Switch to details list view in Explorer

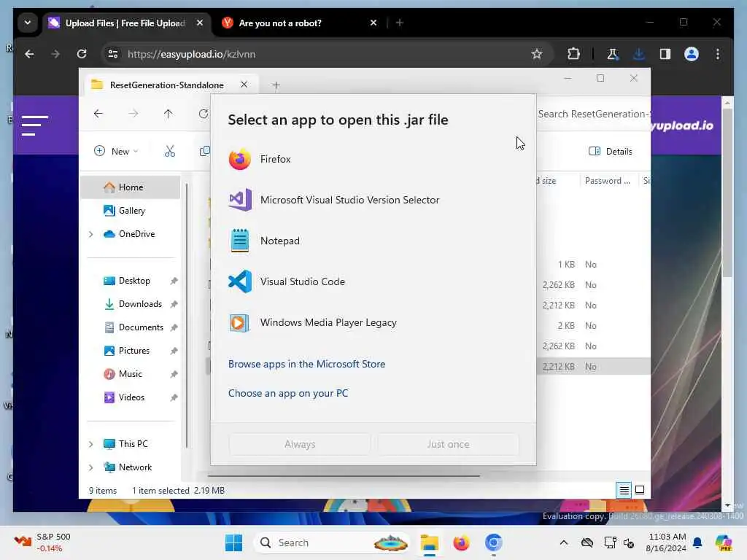(624, 490)
